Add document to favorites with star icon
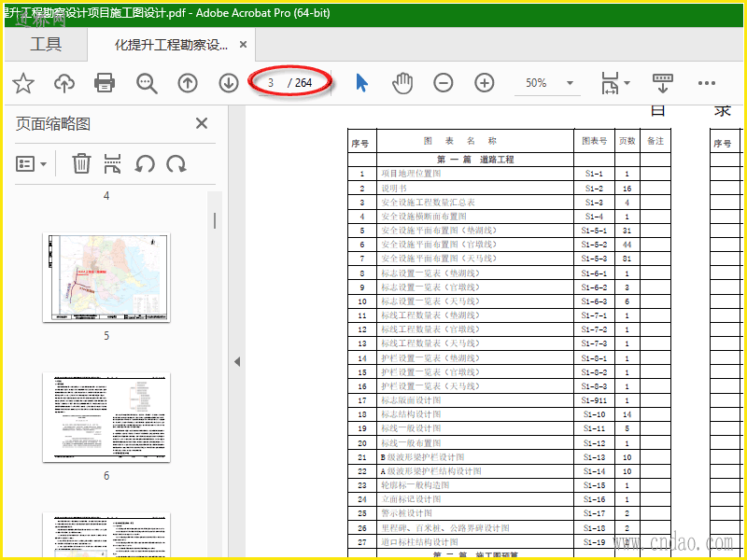The width and height of the screenshot is (747, 560). click(22, 83)
